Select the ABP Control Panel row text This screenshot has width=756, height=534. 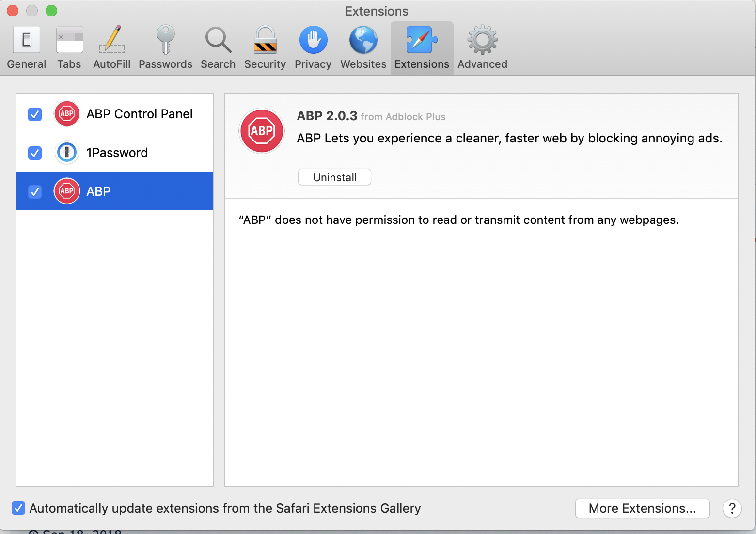pyautogui.click(x=140, y=114)
